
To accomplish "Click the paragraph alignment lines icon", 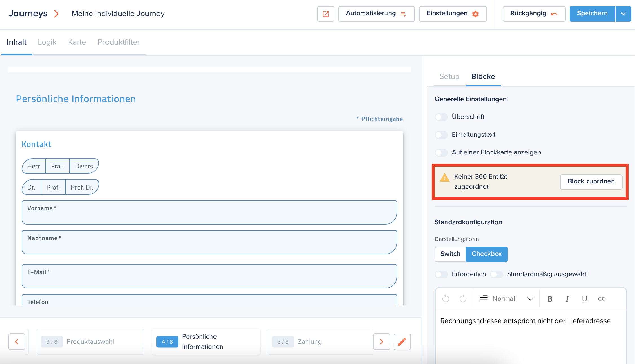I will pos(484,299).
